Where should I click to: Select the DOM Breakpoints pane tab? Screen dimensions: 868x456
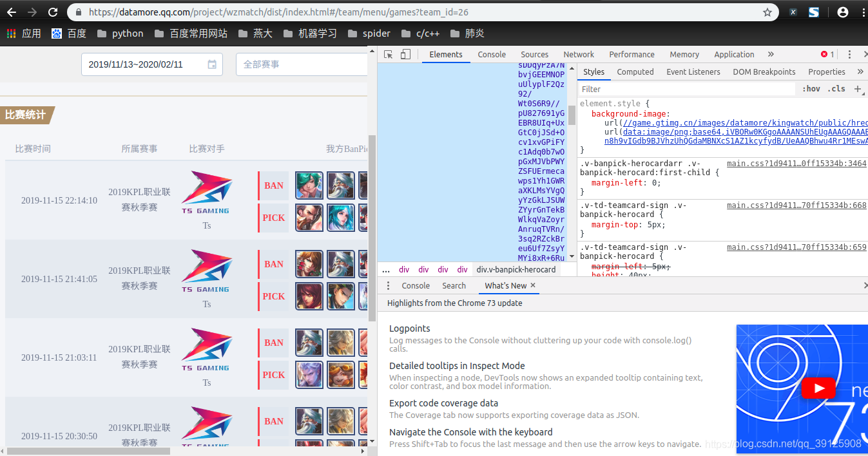(x=764, y=72)
